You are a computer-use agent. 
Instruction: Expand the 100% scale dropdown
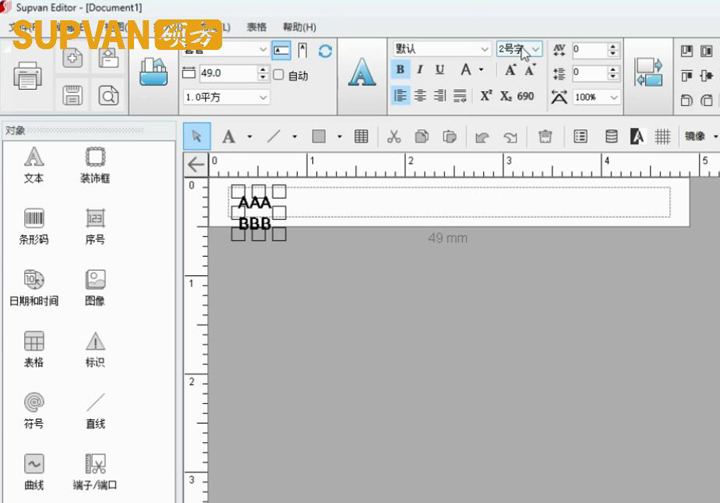[x=612, y=97]
